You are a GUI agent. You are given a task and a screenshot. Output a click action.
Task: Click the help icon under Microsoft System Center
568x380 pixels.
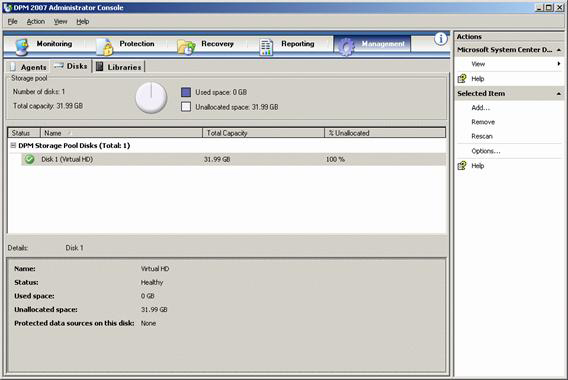[462, 79]
